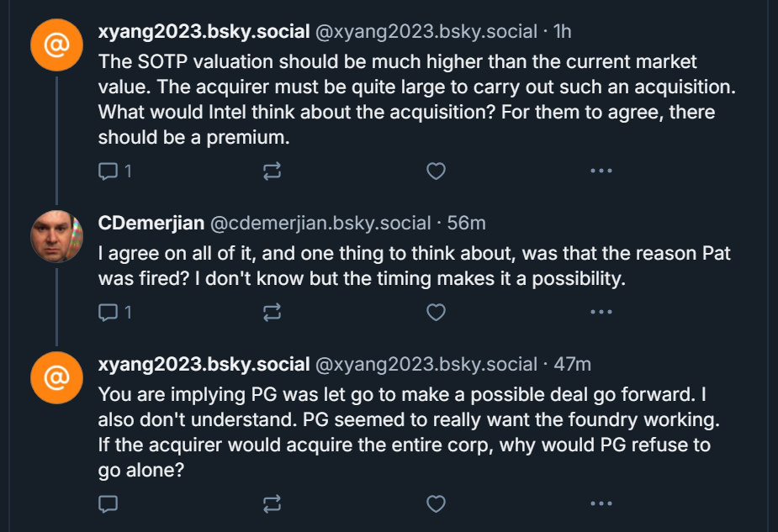Like the SOTP valuation post
This screenshot has width=778, height=532.
coord(436,171)
